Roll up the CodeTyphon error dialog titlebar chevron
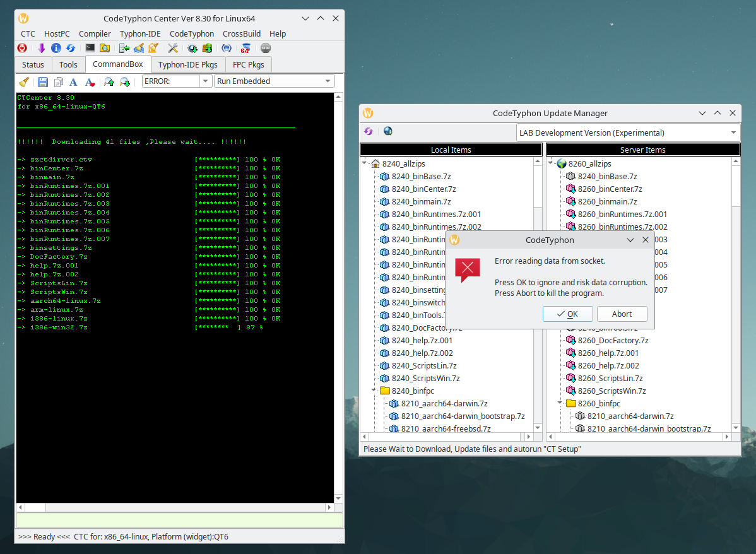Viewport: 756px width, 554px height. 630,240
